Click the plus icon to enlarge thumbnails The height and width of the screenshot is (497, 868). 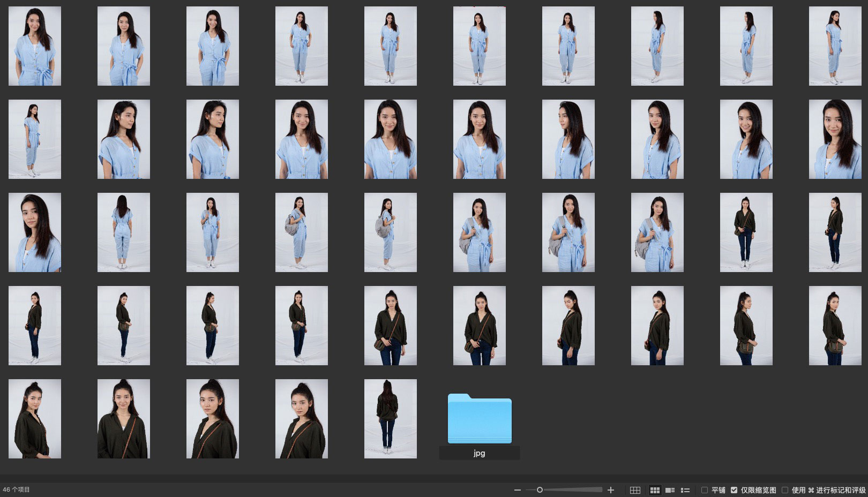610,490
